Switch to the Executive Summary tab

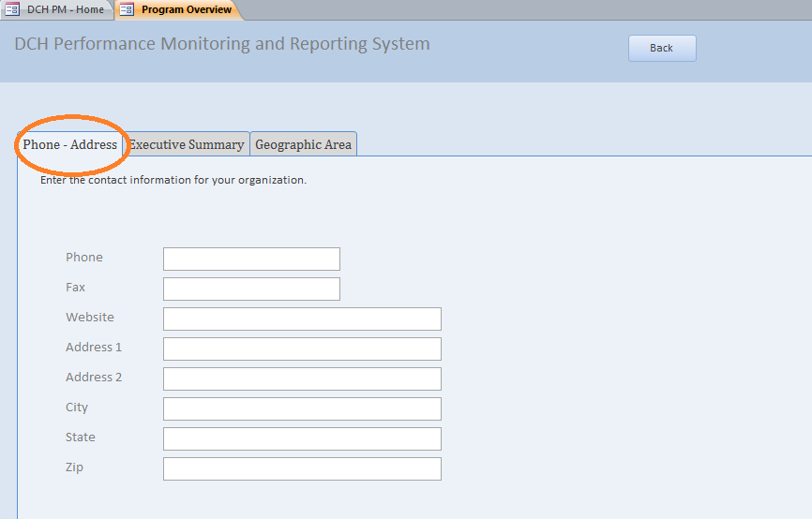[x=187, y=144]
